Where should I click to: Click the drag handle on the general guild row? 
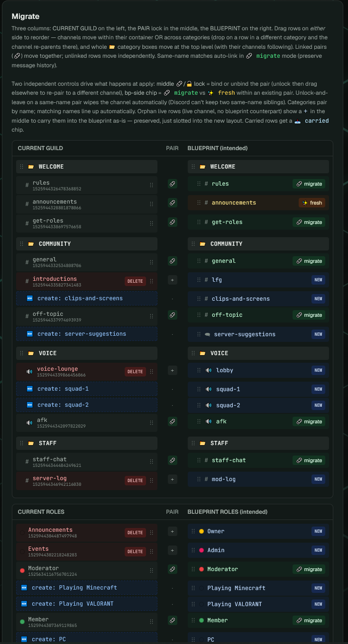click(x=152, y=262)
